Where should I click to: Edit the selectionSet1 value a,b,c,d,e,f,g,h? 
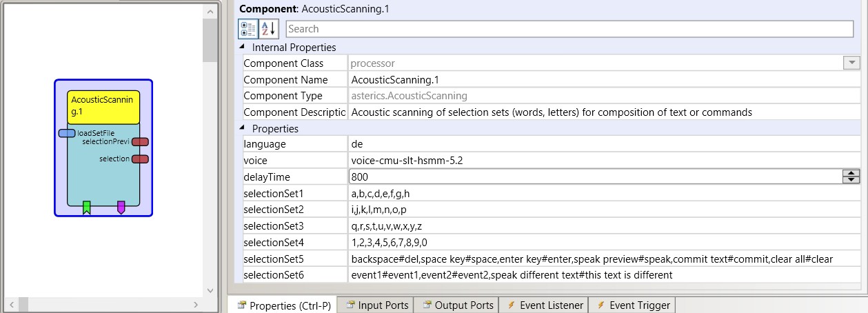coord(604,193)
